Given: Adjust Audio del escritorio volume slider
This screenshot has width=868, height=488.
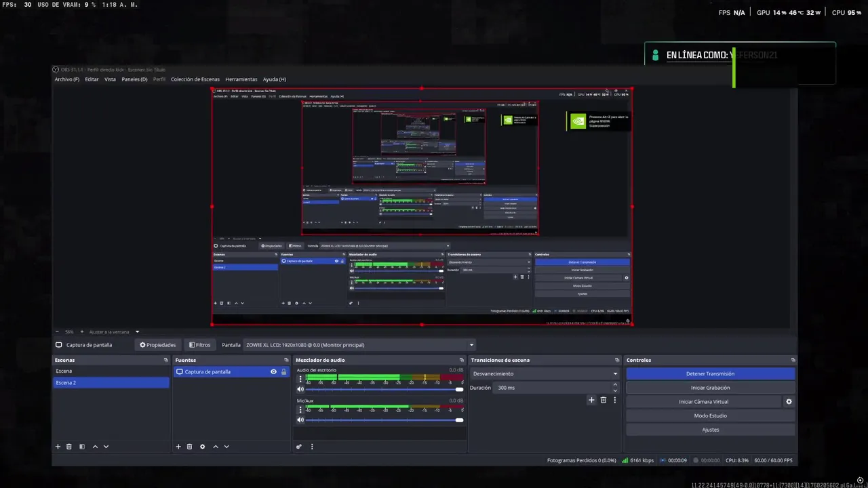Looking at the screenshot, I should pos(383,389).
